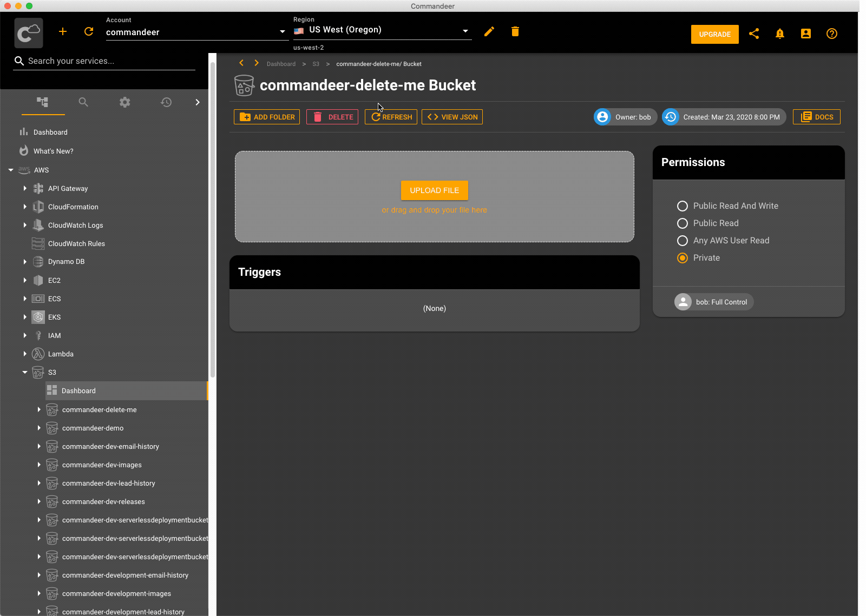Click the sidebar vertical scrollbar
The width and height of the screenshot is (866, 616).
click(213, 219)
